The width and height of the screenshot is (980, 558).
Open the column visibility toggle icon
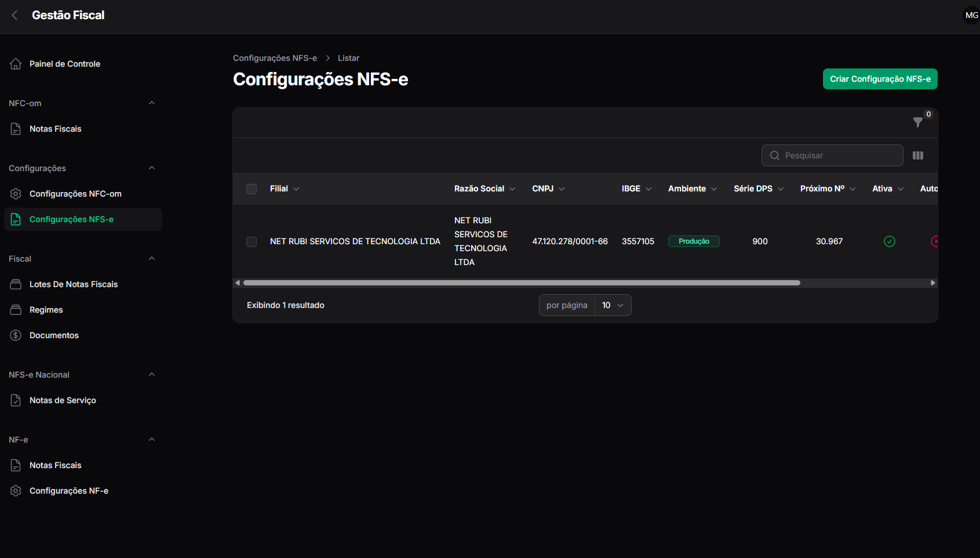(918, 155)
